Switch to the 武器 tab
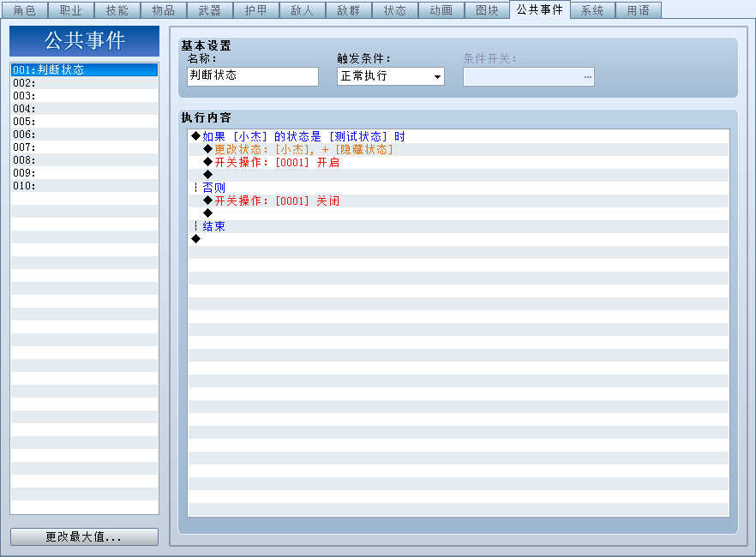 click(x=210, y=10)
